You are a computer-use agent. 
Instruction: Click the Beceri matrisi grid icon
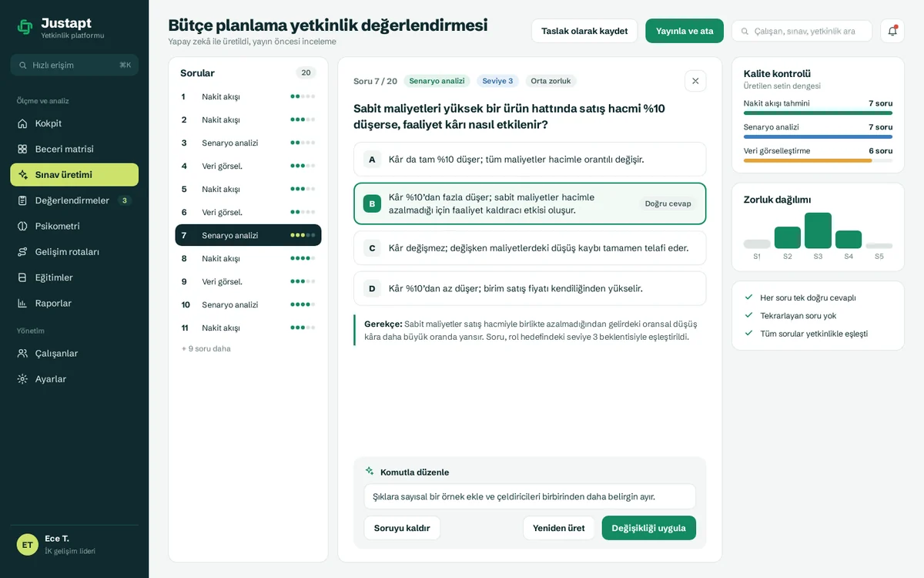23,149
